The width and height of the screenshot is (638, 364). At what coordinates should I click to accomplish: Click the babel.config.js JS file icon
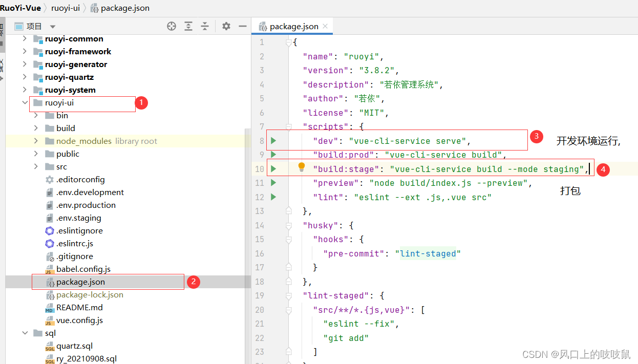click(x=50, y=269)
